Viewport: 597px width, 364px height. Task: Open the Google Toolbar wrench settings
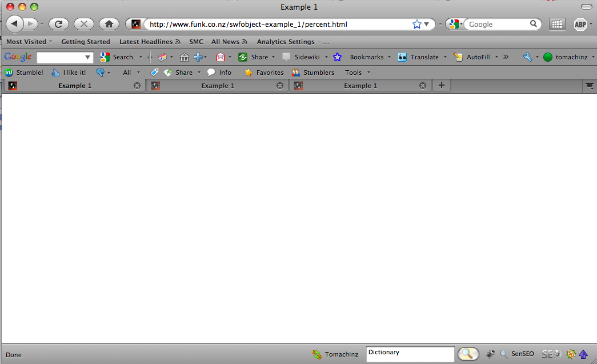(x=527, y=57)
